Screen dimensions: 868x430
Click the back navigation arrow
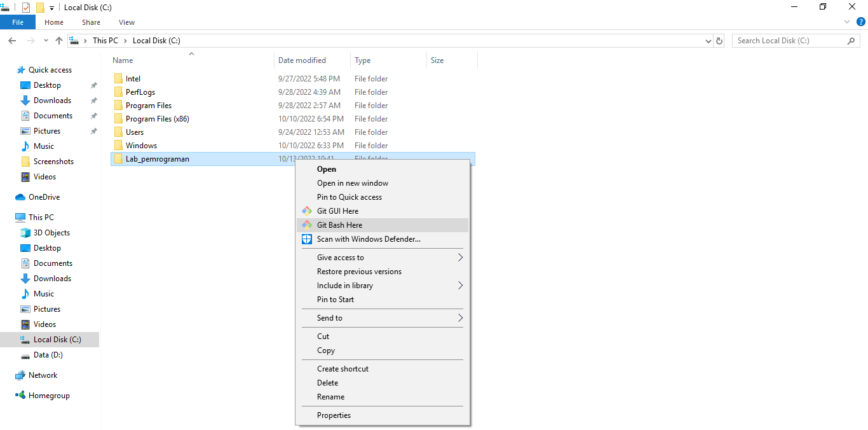tap(11, 40)
